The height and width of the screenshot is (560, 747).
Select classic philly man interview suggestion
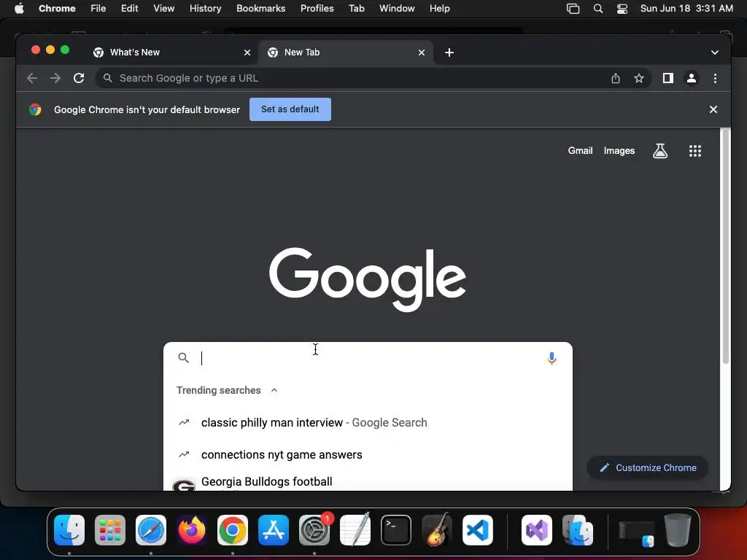click(368, 422)
